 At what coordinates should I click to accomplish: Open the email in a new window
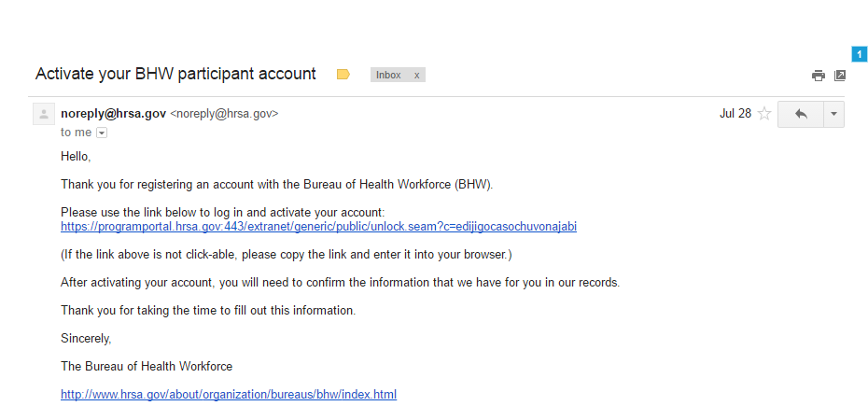click(840, 76)
